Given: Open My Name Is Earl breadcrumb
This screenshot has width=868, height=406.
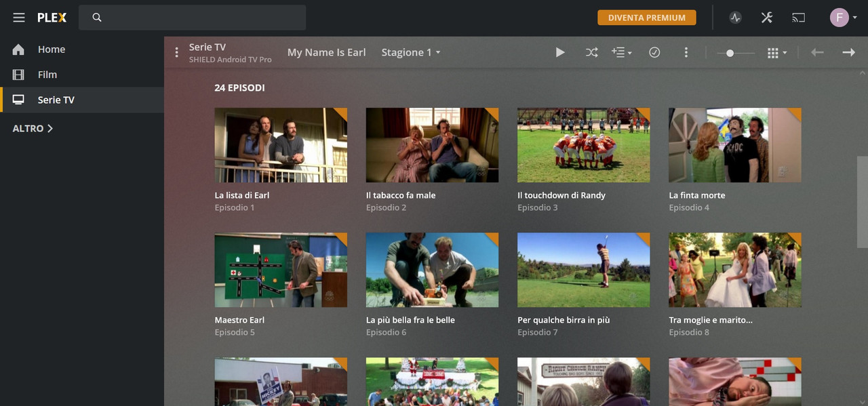Looking at the screenshot, I should [x=327, y=52].
